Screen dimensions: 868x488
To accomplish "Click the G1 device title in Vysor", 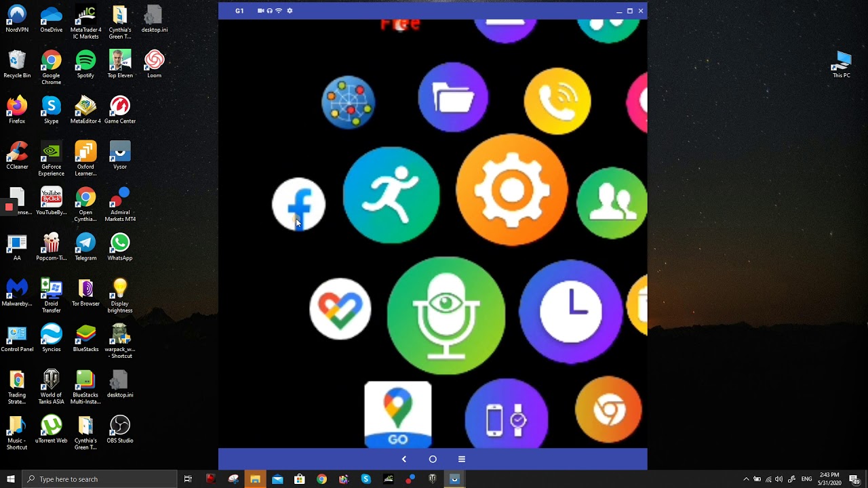I will tap(239, 11).
